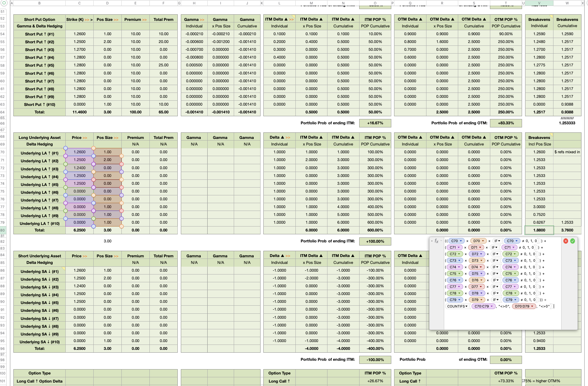The image size is (588, 386).
Task: Click cell V80 showing 1.8800
Action: click(x=539, y=230)
